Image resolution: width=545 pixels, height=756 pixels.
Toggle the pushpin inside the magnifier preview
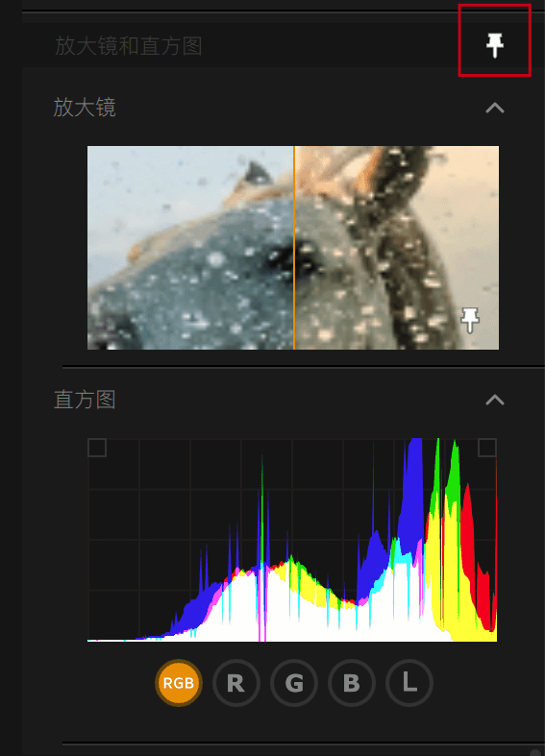point(470,320)
